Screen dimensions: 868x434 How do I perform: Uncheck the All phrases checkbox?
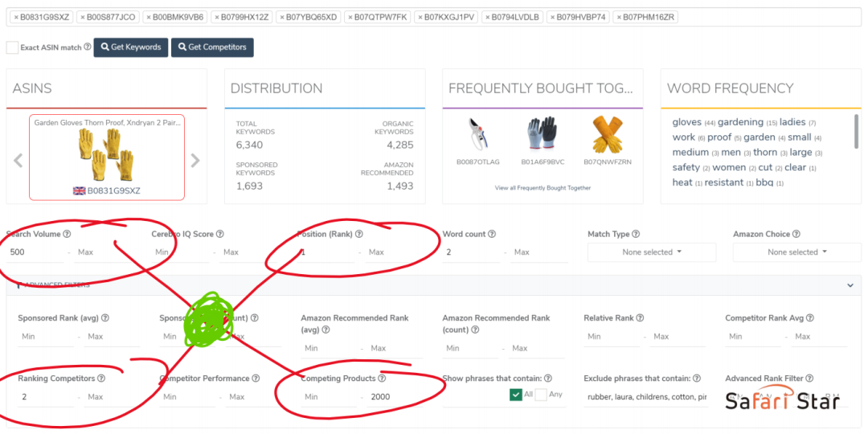coord(515,395)
